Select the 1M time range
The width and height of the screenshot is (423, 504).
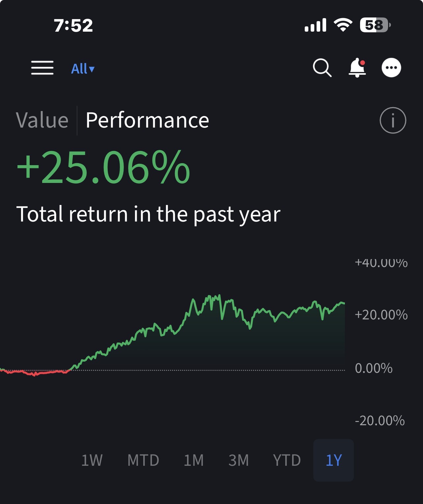pyautogui.click(x=194, y=460)
